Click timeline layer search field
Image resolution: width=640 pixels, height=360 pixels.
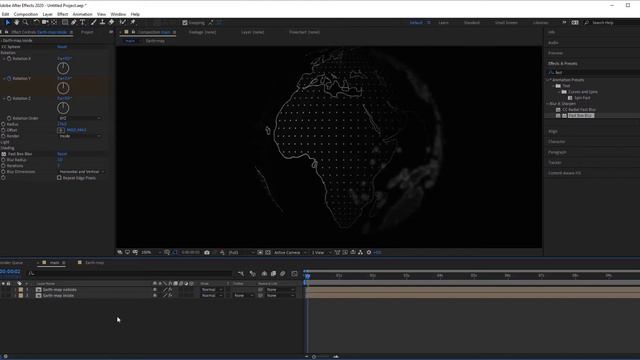pos(130,274)
